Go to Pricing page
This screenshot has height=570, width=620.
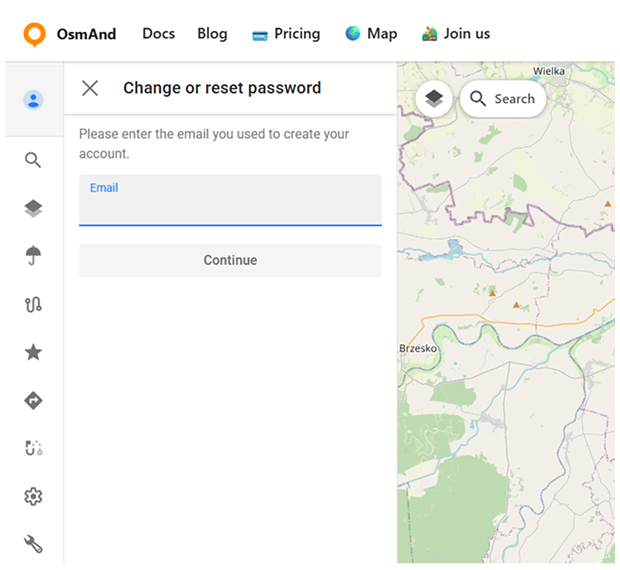point(286,34)
